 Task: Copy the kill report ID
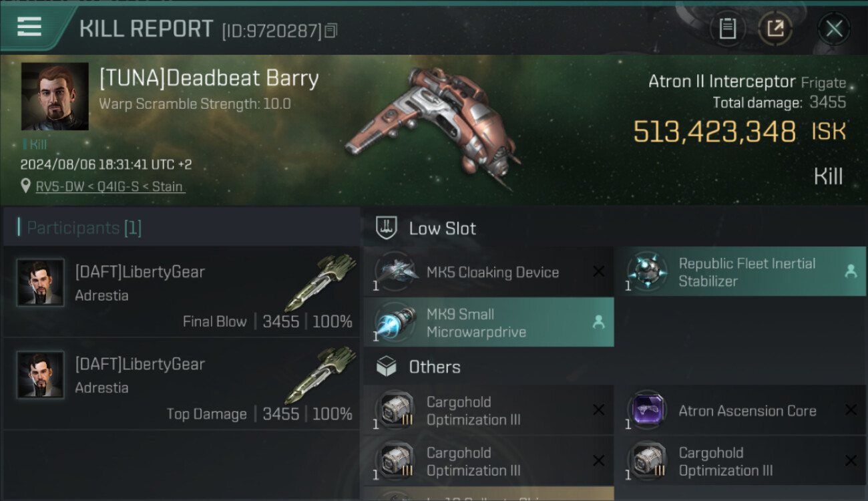click(x=331, y=31)
